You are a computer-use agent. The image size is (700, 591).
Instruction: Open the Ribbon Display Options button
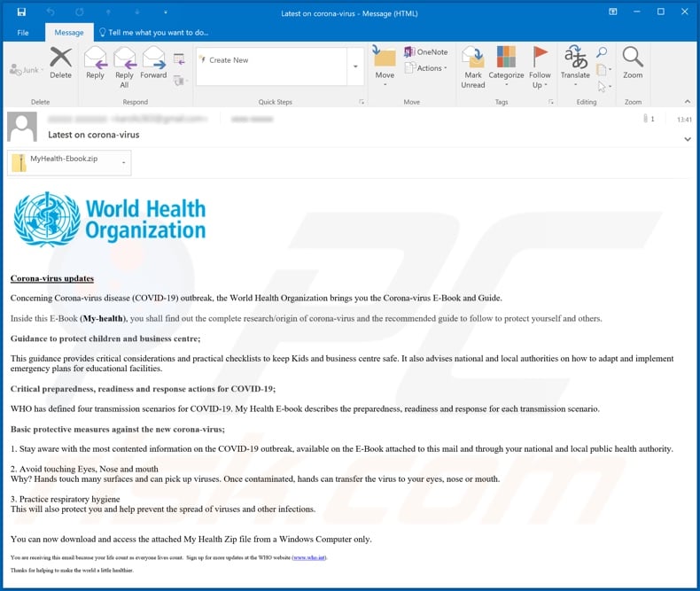click(613, 12)
